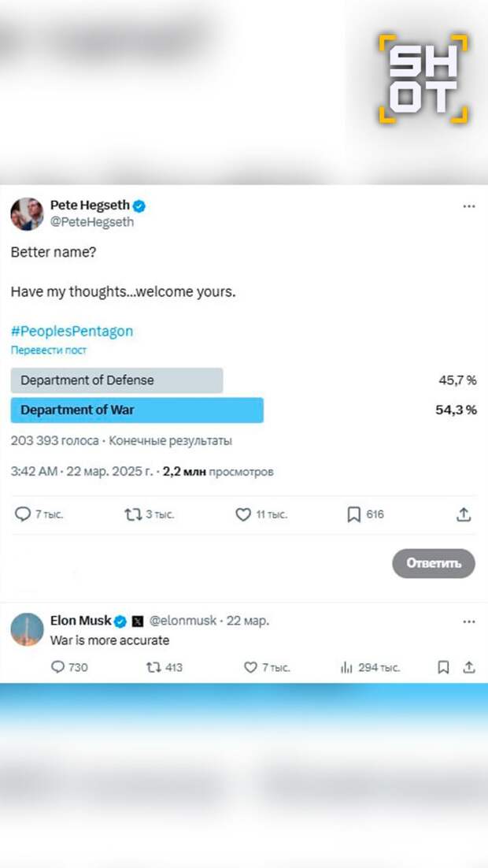The width and height of the screenshot is (488, 868).
Task: Open Elon Musk's profile avatar
Action: coord(27,629)
